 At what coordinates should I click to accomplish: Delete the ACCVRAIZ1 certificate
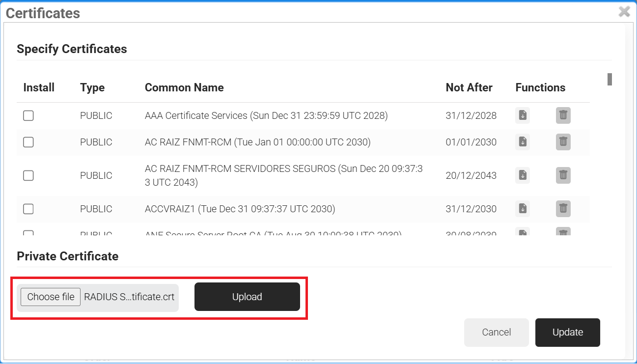click(x=563, y=209)
